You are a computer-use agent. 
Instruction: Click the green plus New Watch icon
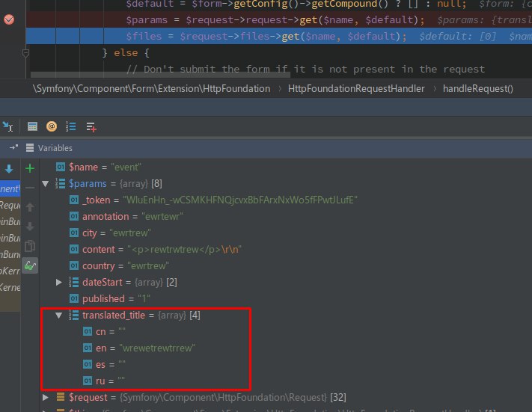pyautogui.click(x=30, y=168)
